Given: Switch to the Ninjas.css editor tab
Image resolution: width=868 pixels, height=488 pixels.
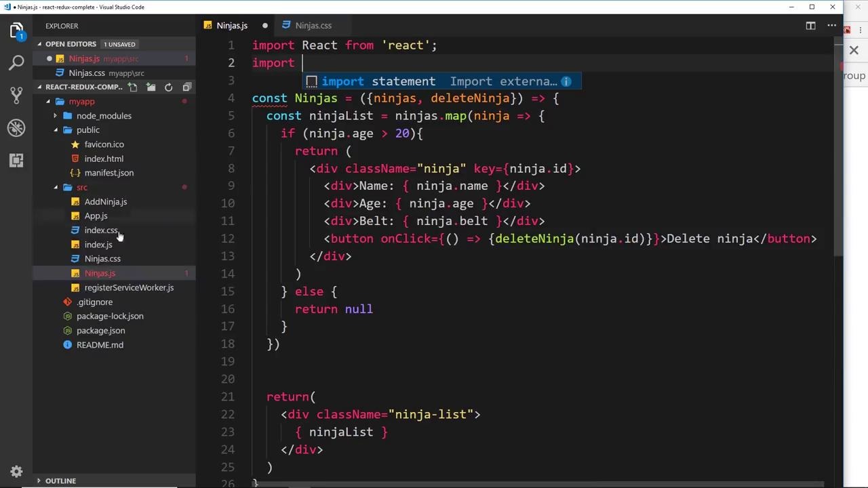Looking at the screenshot, I should coord(313,26).
